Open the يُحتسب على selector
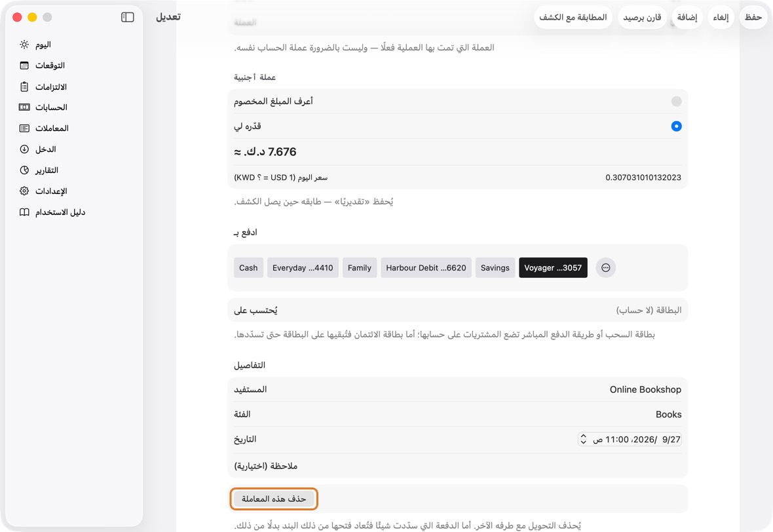The width and height of the screenshot is (773, 532). click(x=457, y=310)
